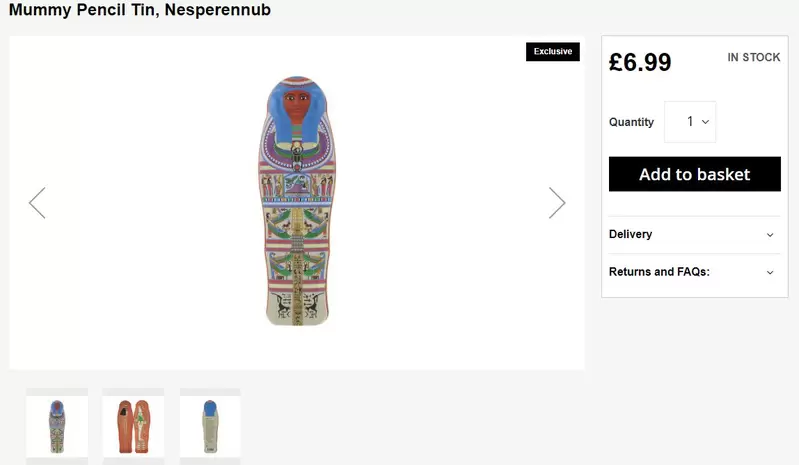The height and width of the screenshot is (465, 799).
Task: Click the Delivery chevron arrow
Action: 770,235
